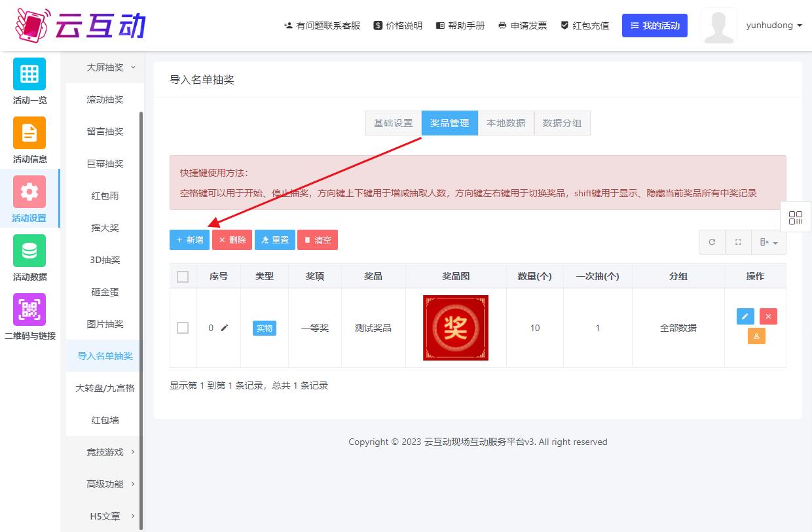Screen dimensions: 812x532
Task: Open the column visibility dropdown
Action: pos(768,242)
